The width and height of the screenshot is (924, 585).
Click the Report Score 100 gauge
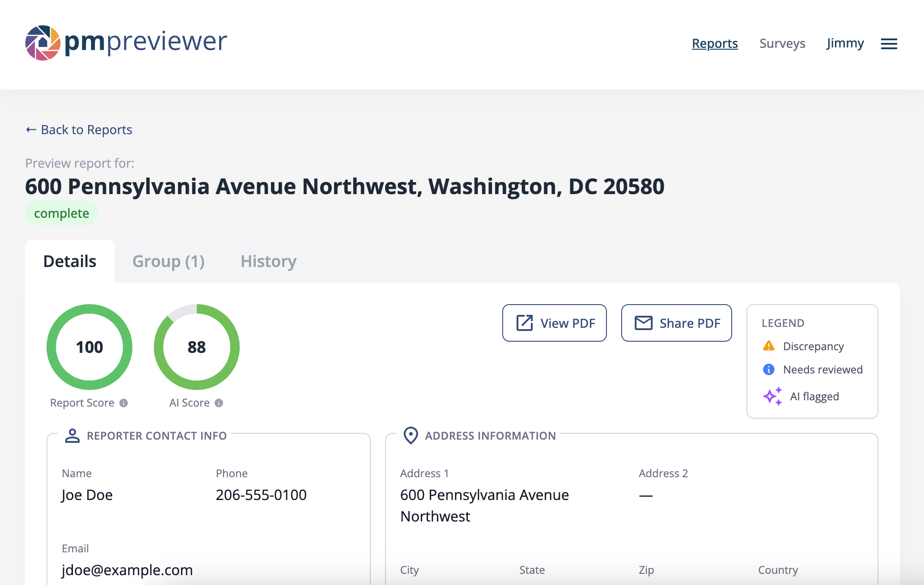point(89,347)
